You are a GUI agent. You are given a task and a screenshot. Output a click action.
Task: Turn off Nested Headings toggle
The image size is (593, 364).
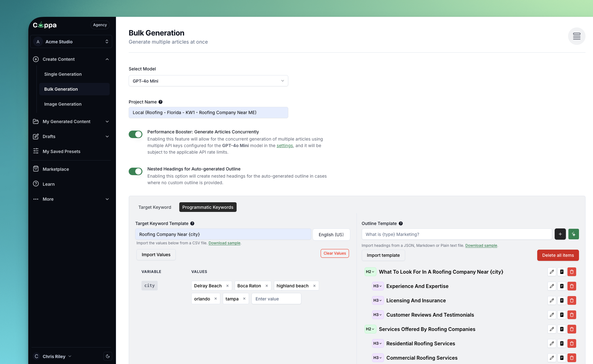click(136, 171)
